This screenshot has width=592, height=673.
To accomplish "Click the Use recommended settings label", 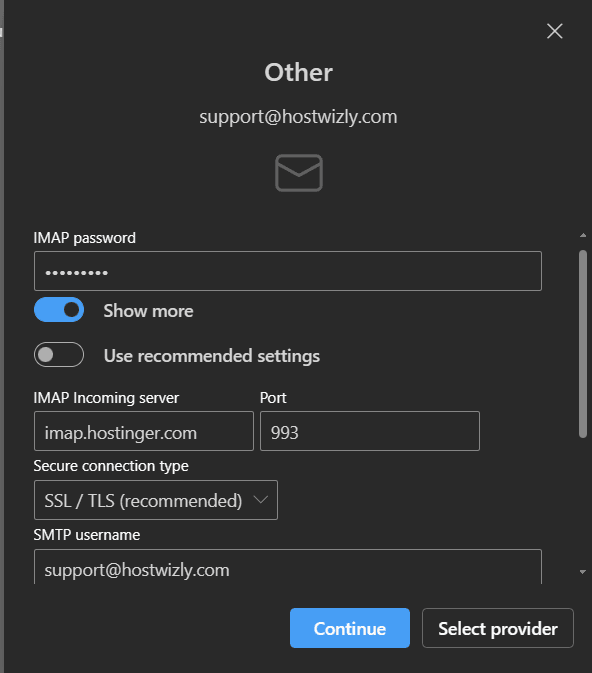I will (212, 356).
